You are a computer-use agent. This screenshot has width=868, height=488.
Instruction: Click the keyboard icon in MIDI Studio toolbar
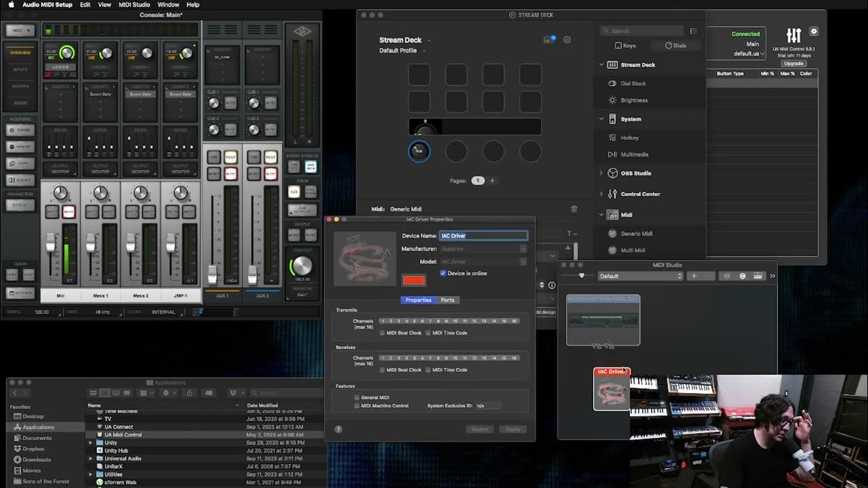[x=757, y=276]
